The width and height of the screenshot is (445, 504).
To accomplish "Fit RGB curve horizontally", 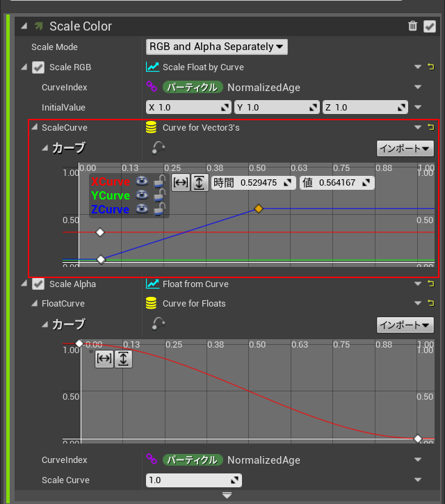I will click(x=181, y=183).
